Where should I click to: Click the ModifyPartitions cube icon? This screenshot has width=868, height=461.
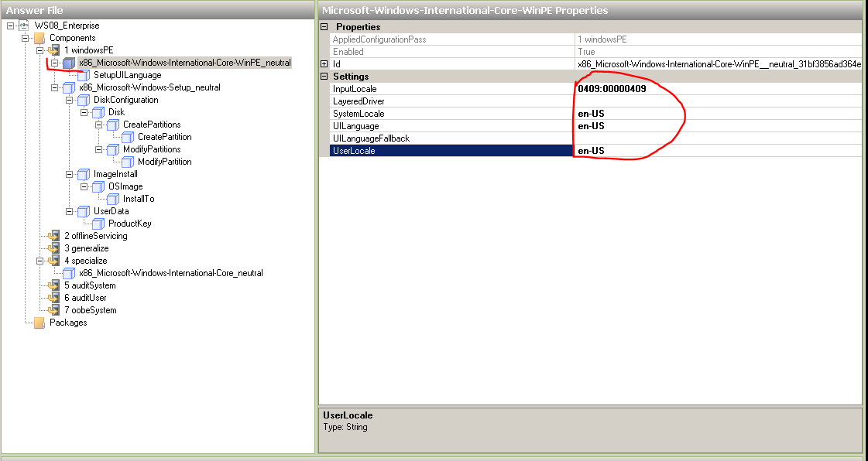coord(113,149)
